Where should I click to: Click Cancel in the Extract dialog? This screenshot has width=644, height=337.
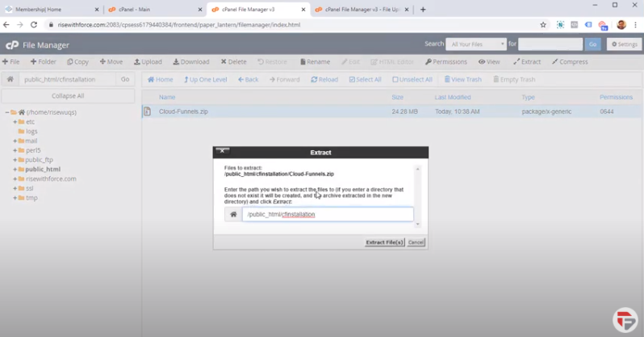tap(416, 242)
